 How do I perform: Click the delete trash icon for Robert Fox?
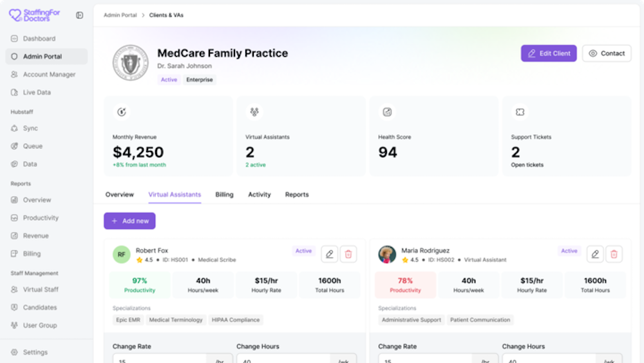click(348, 254)
